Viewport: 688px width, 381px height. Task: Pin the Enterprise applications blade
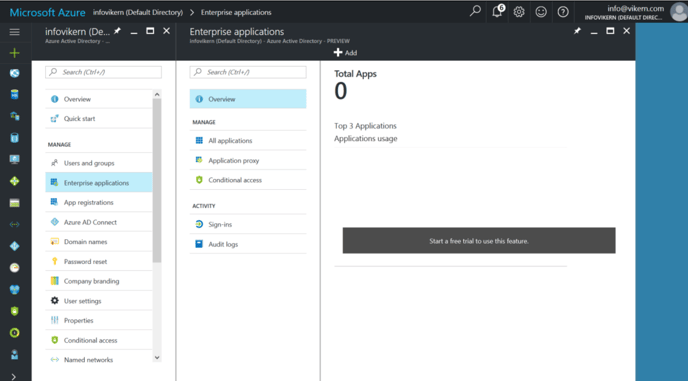[x=577, y=31]
